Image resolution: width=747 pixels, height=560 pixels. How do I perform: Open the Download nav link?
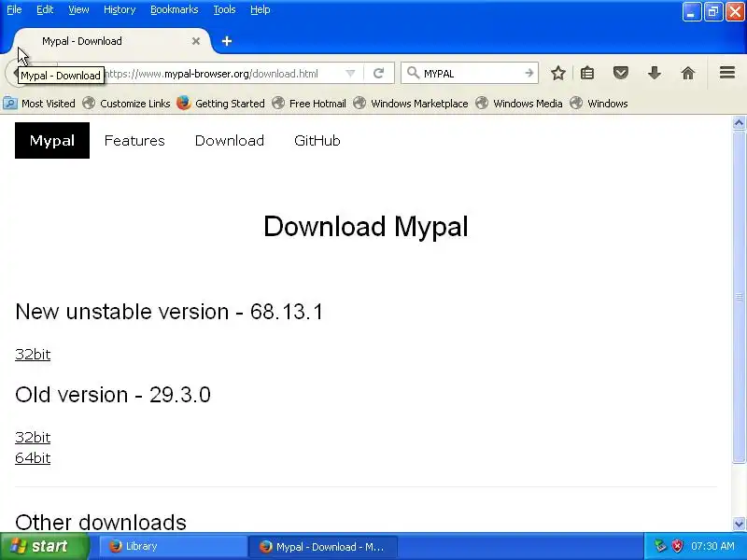click(x=229, y=141)
